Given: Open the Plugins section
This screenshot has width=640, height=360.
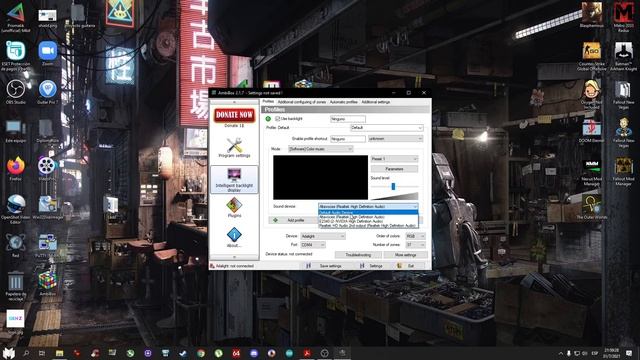Looking at the screenshot, I should [x=234, y=207].
